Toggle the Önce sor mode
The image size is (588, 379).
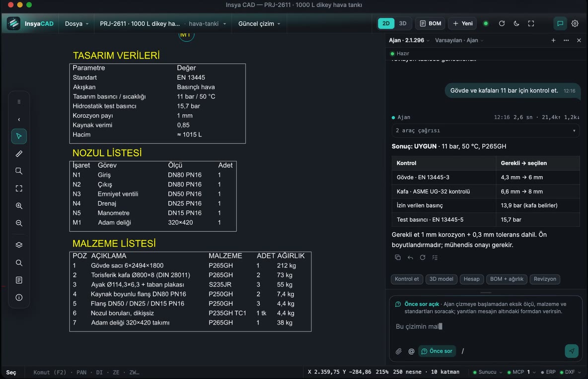pos(437,351)
